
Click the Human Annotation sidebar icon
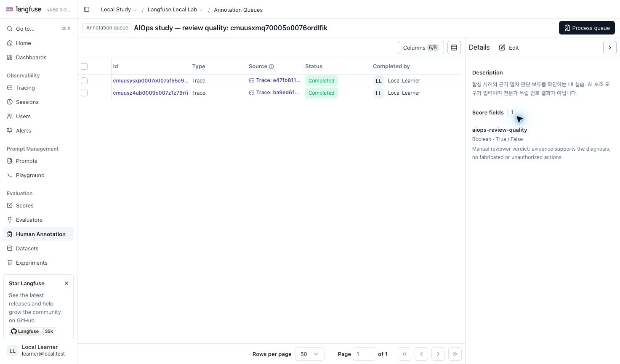[10, 234]
